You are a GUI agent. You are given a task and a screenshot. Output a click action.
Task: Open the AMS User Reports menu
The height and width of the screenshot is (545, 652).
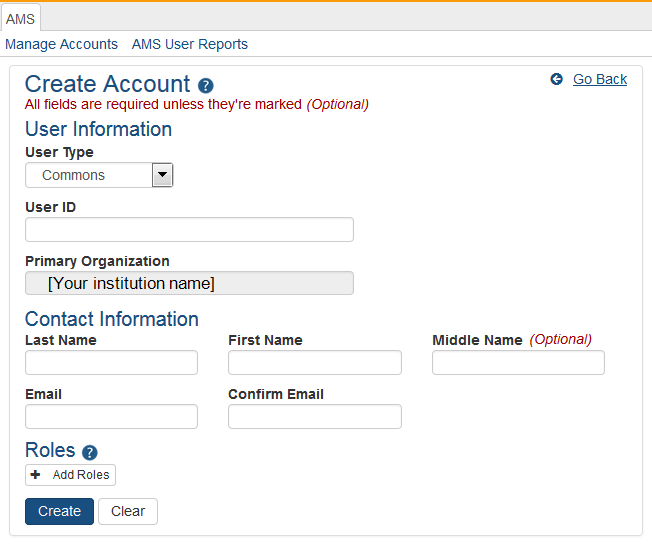(190, 44)
